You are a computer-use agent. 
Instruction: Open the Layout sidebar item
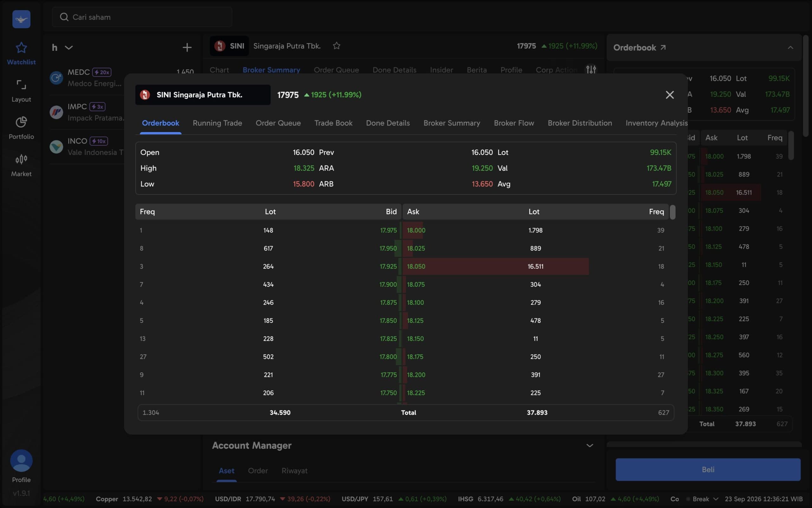coord(21,91)
